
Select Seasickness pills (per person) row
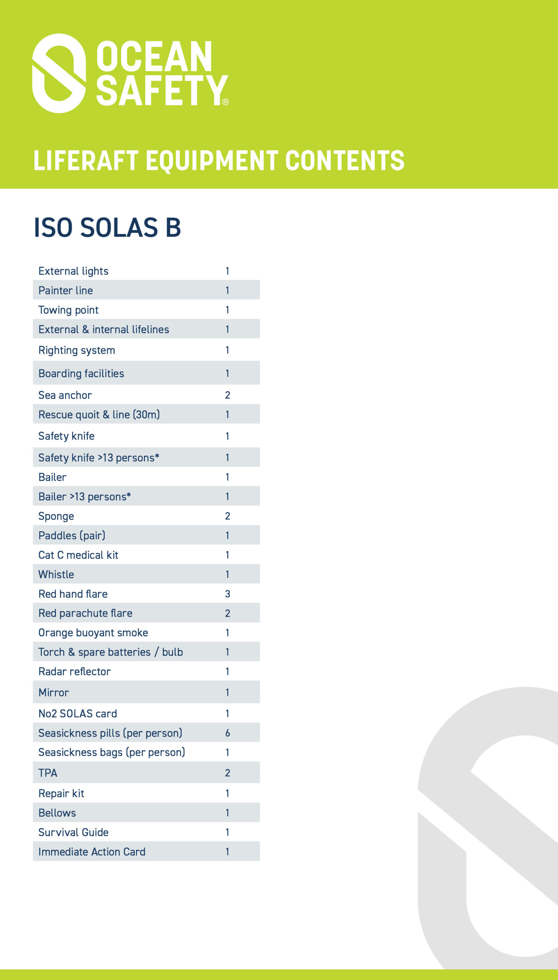(146, 733)
